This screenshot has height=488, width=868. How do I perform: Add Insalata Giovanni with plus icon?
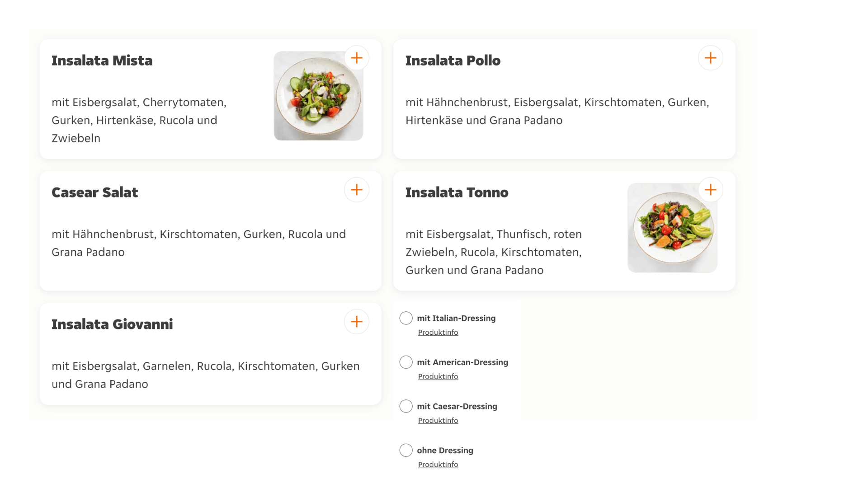click(x=357, y=322)
